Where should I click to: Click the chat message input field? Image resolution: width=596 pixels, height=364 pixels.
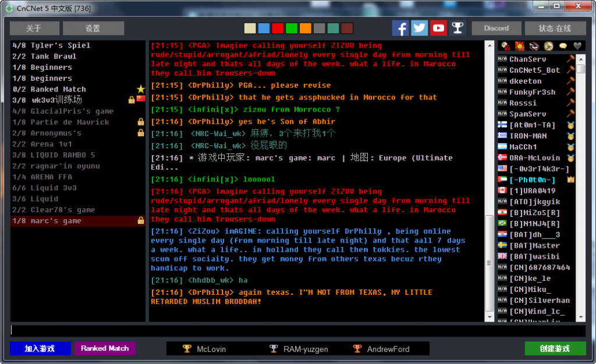(x=297, y=331)
